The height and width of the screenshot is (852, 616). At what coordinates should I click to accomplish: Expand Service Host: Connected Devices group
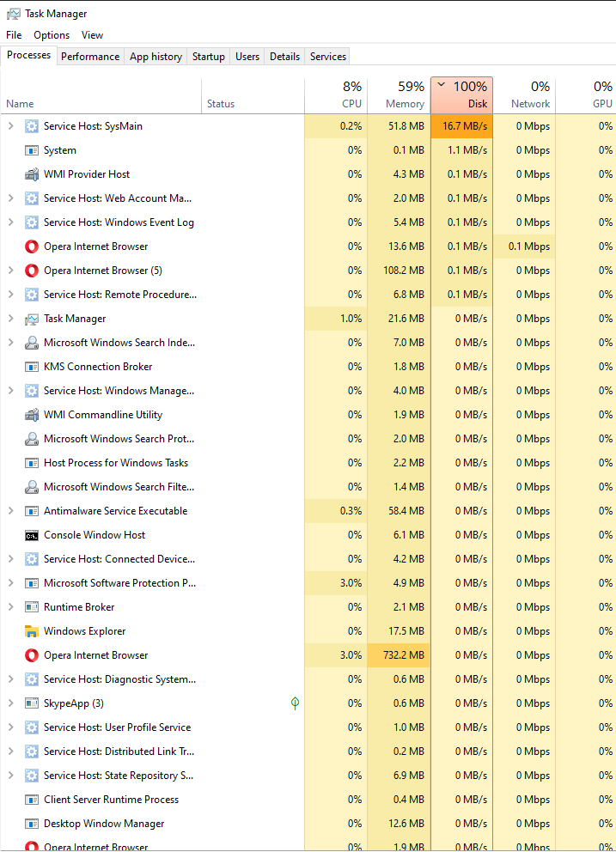coord(11,559)
